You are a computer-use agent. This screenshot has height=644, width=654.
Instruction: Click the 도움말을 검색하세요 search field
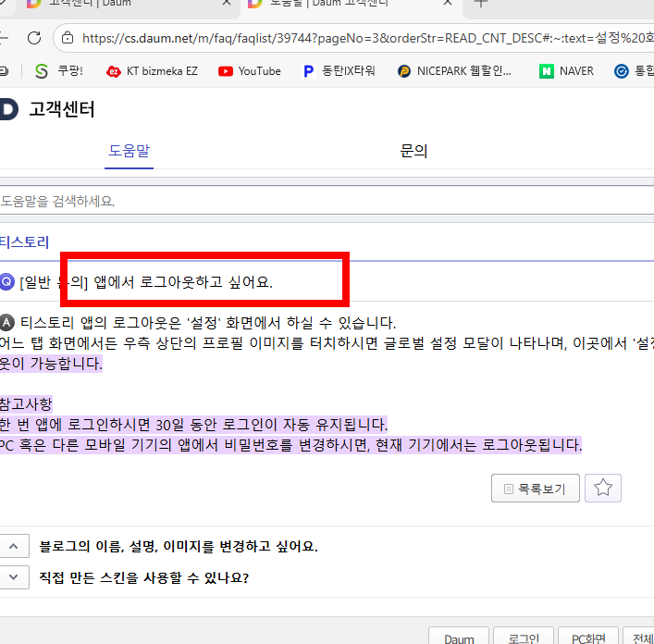click(327, 201)
